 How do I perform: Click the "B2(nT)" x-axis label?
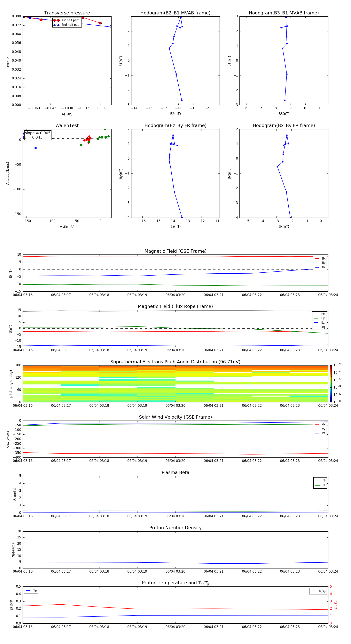pyautogui.click(x=175, y=114)
